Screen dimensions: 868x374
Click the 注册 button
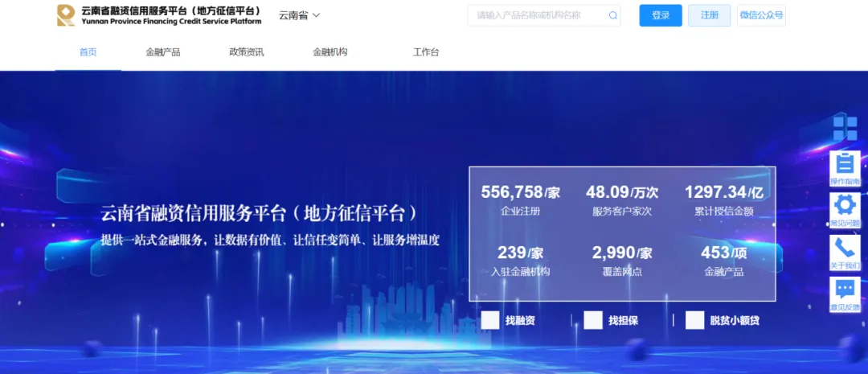click(709, 15)
